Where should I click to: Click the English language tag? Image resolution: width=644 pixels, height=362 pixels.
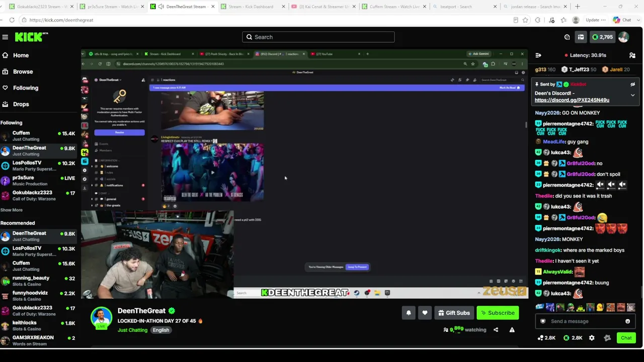[161, 330]
